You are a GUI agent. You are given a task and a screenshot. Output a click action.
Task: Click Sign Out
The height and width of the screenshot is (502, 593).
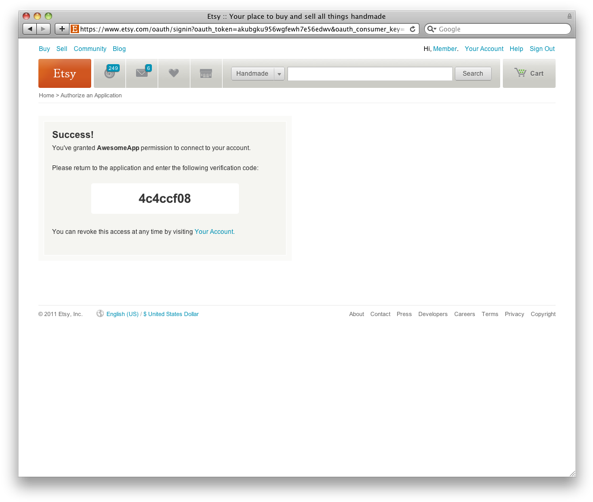(542, 49)
